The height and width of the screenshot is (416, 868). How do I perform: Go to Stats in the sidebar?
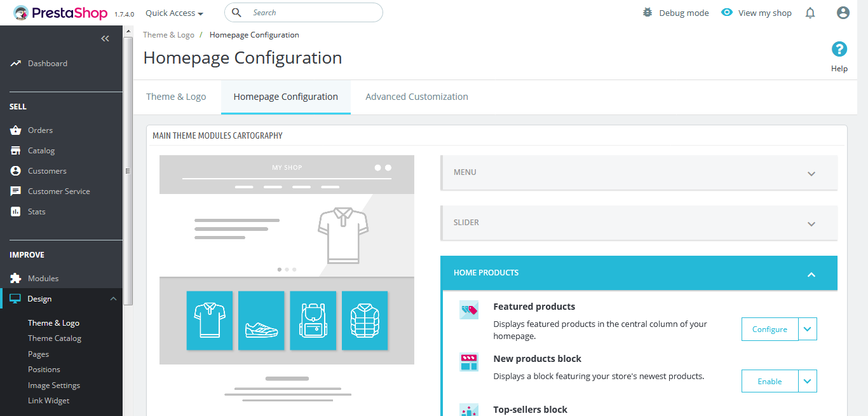point(37,212)
